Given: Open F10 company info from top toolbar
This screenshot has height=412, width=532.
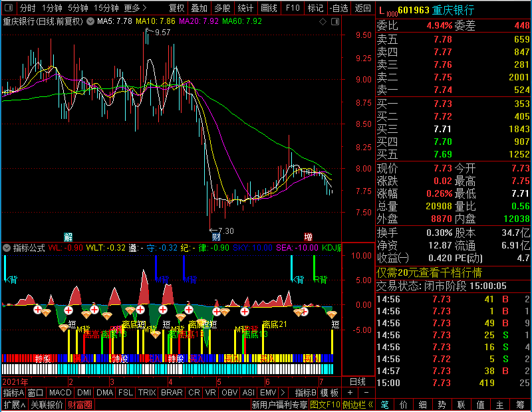Looking at the screenshot, I should [x=293, y=8].
